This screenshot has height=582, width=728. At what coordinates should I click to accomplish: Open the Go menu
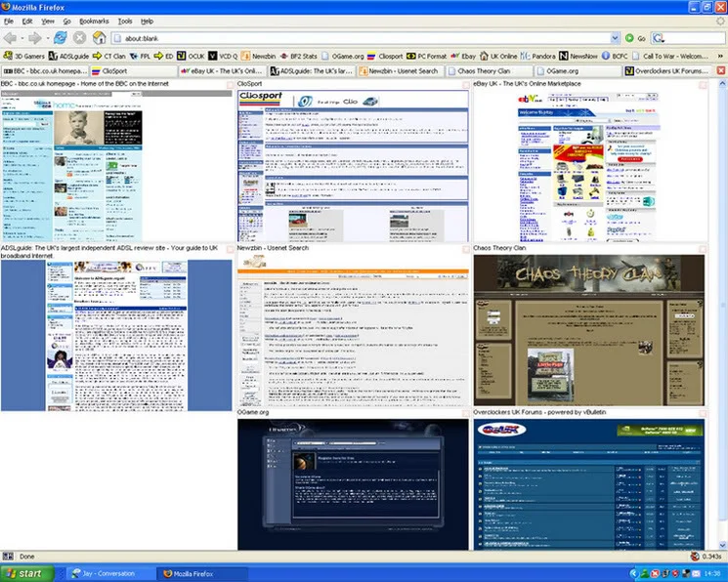click(x=66, y=21)
